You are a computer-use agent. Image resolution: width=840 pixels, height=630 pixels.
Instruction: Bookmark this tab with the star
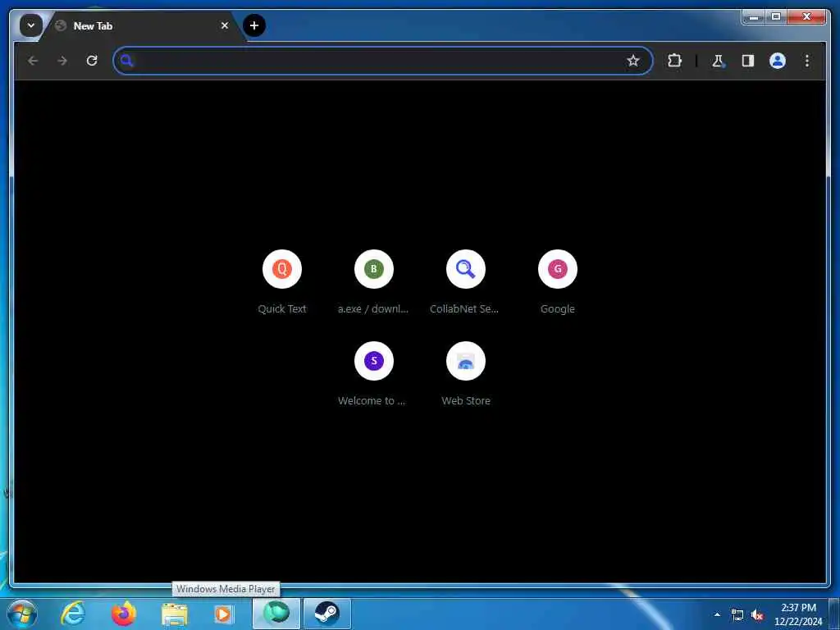[x=633, y=61]
